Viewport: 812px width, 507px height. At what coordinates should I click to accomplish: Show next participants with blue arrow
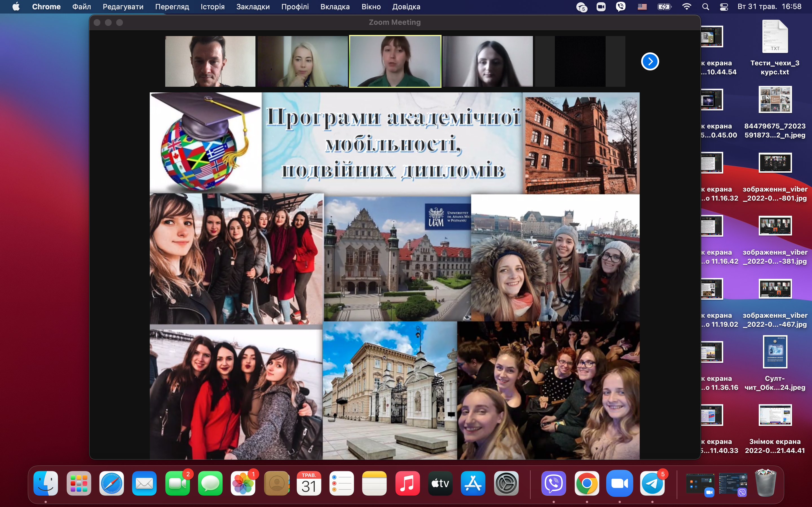pyautogui.click(x=650, y=61)
